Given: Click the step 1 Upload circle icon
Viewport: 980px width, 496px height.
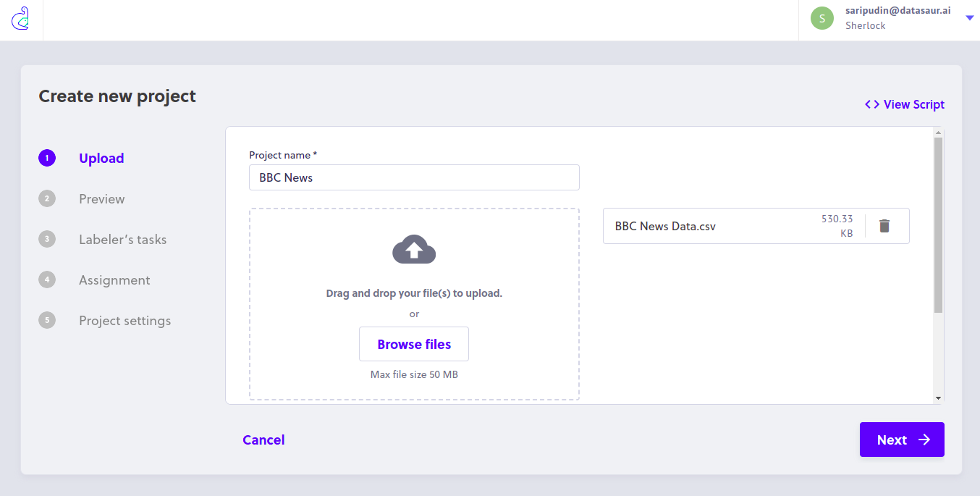Looking at the screenshot, I should (46, 158).
